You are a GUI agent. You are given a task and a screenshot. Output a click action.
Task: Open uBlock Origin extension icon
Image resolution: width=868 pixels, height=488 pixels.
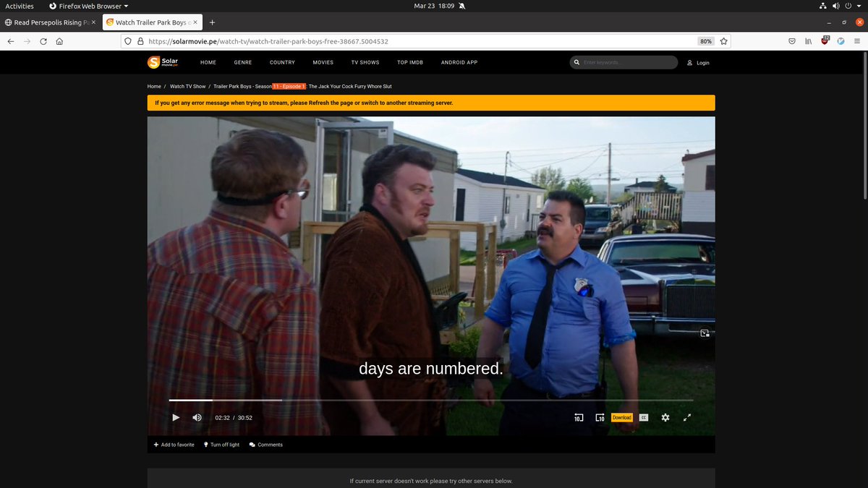click(825, 40)
